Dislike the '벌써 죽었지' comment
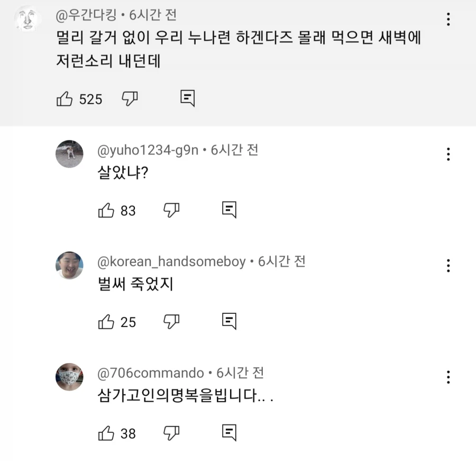This screenshot has width=476, height=461. click(170, 321)
